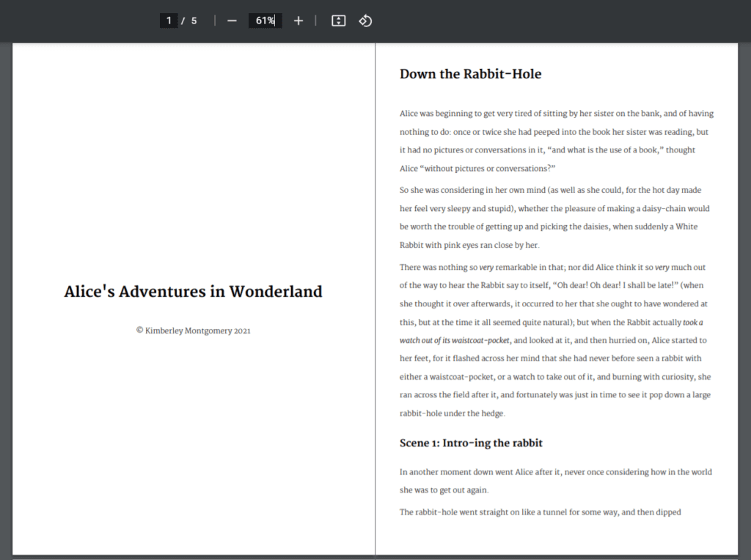Click the line starting 'Alice was beginning to get'
Screen dimensions: 751x560
(557, 114)
